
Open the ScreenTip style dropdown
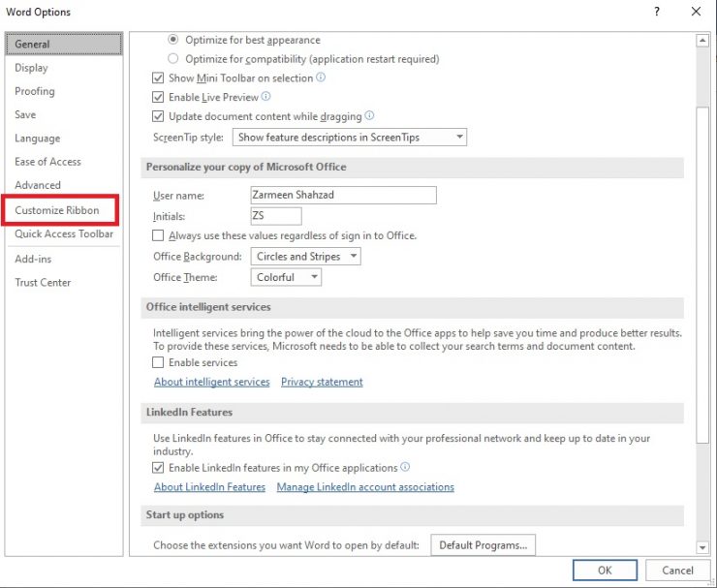(350, 138)
